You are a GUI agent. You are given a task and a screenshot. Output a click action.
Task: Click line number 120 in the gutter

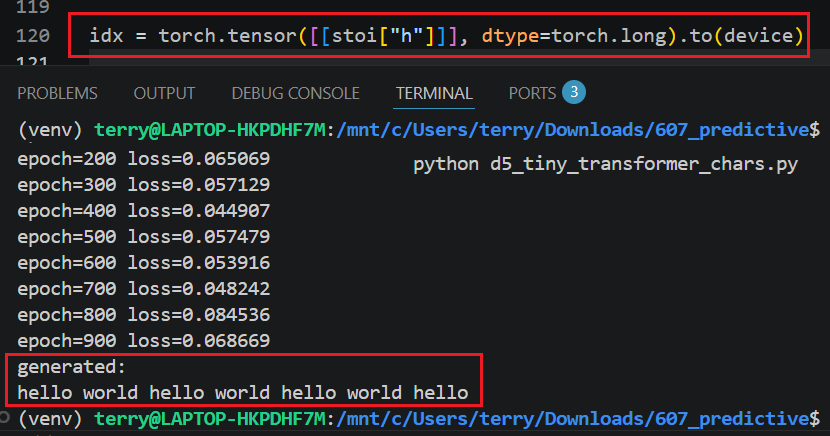pyautogui.click(x=33, y=36)
